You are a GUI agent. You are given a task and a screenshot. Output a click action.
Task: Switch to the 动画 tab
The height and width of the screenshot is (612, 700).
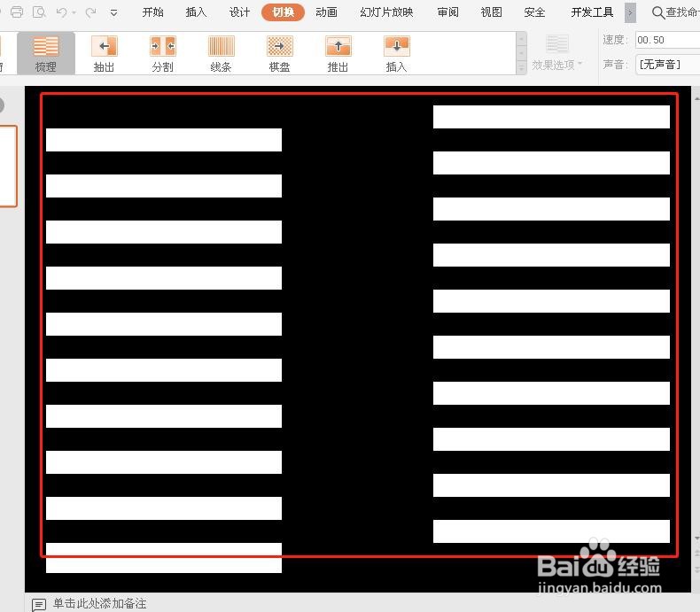click(x=326, y=12)
